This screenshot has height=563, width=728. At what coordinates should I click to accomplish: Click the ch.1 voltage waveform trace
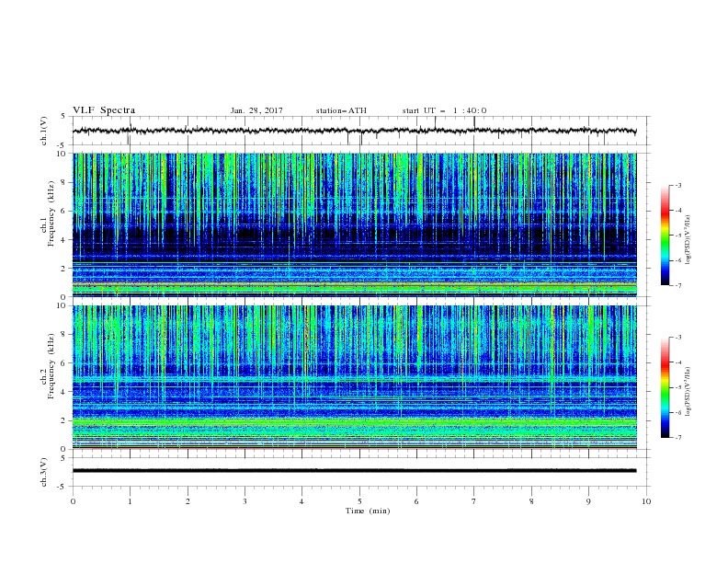tap(354, 131)
